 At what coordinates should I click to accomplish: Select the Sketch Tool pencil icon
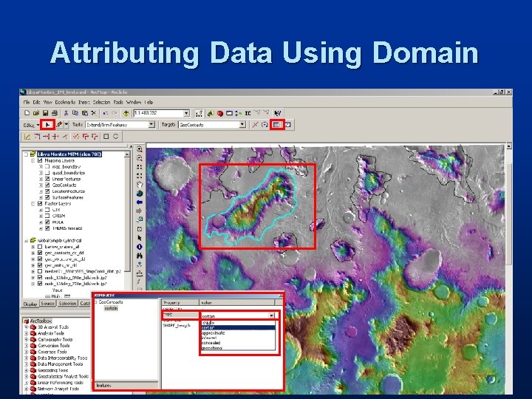pos(59,125)
